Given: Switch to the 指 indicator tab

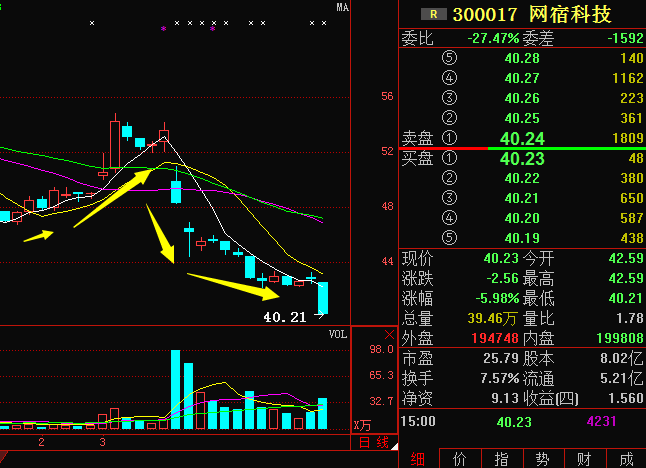Looking at the screenshot, I should coord(501,458).
